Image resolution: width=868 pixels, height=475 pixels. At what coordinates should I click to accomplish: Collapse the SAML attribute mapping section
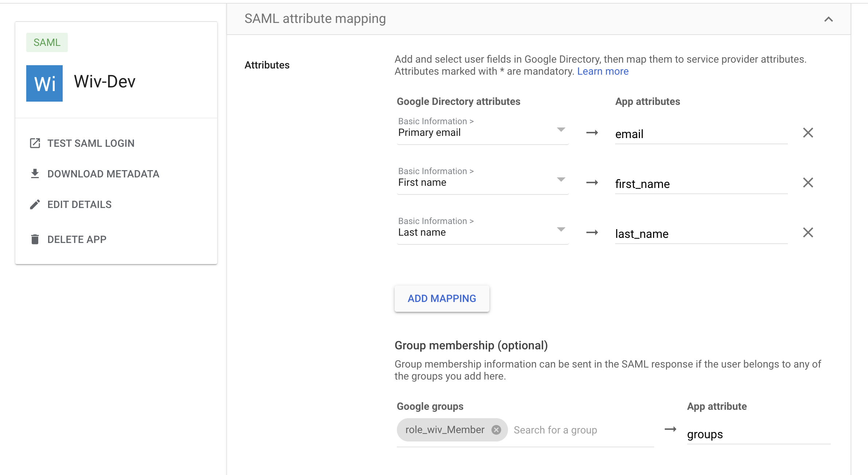828,19
